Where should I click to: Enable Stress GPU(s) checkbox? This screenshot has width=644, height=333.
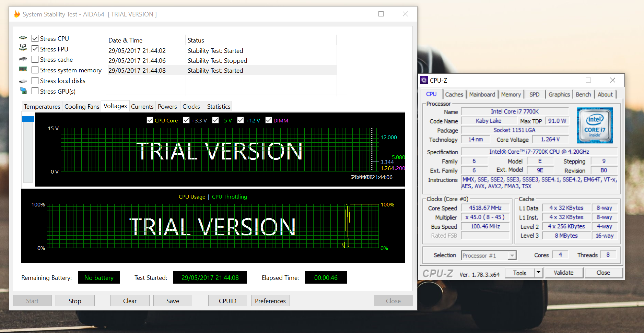click(35, 91)
